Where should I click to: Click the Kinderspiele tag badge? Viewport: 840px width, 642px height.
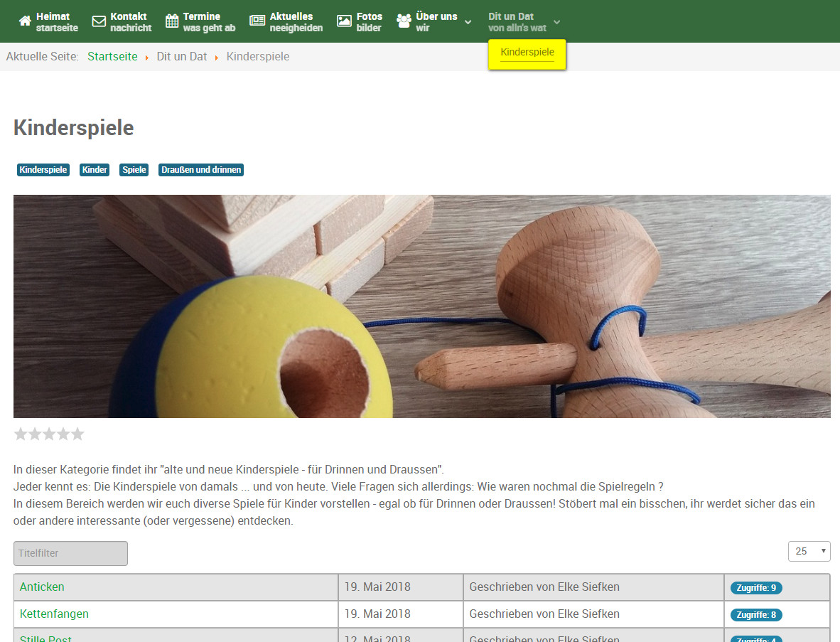[43, 170]
